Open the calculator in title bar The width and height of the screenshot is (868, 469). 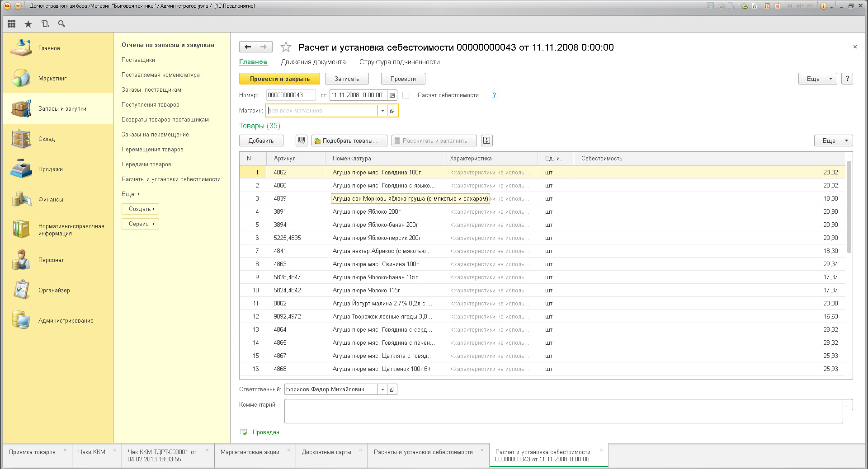click(767, 6)
